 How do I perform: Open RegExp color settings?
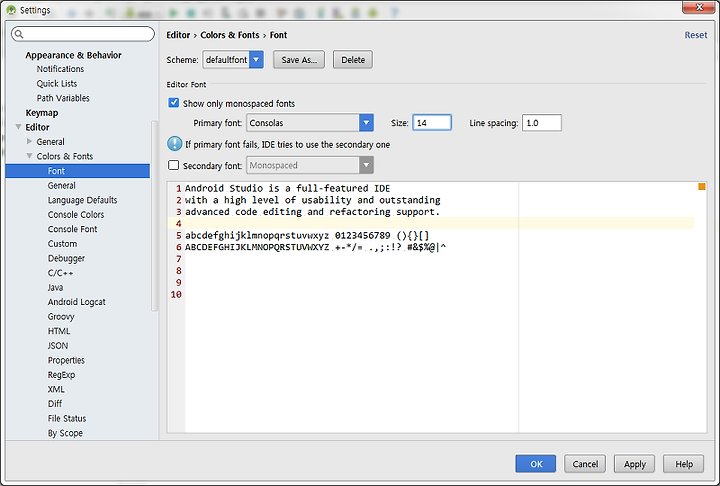[61, 375]
